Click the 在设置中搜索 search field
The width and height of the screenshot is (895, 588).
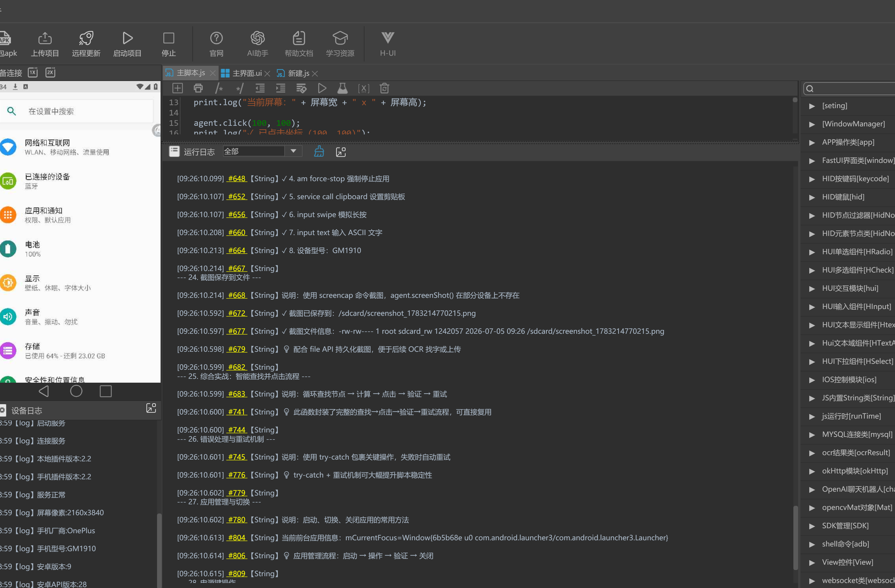click(77, 111)
